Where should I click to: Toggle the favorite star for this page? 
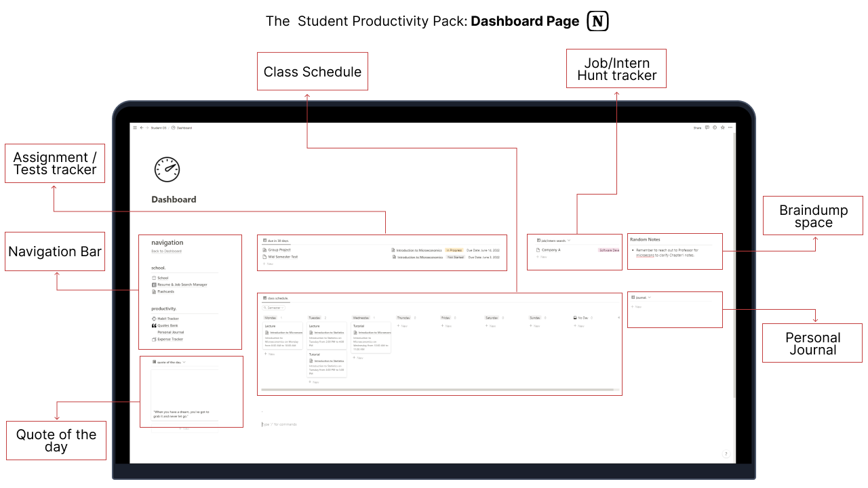pyautogui.click(x=723, y=127)
